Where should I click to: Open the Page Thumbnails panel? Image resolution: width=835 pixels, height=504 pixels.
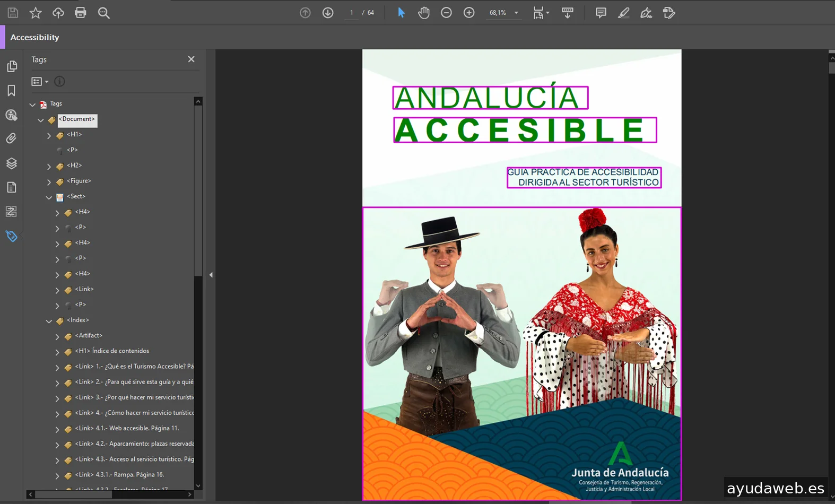click(x=11, y=66)
